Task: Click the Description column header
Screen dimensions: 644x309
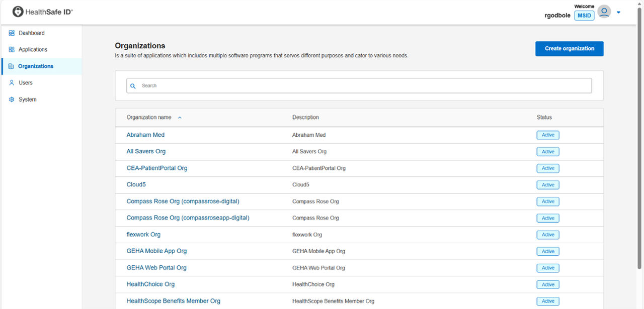Action: tap(305, 118)
